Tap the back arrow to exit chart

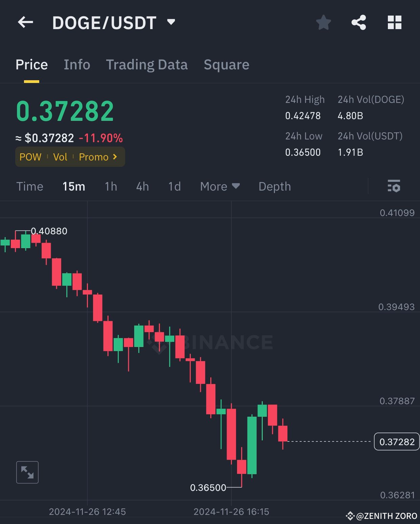click(x=25, y=22)
